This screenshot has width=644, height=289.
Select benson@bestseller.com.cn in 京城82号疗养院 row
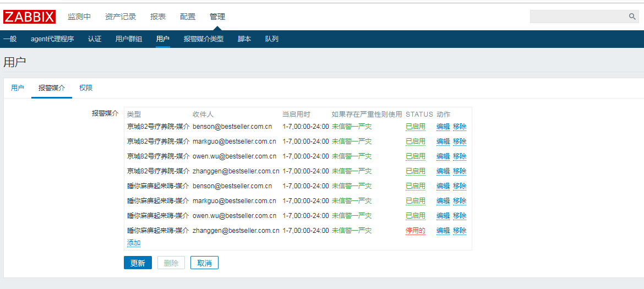pyautogui.click(x=232, y=127)
